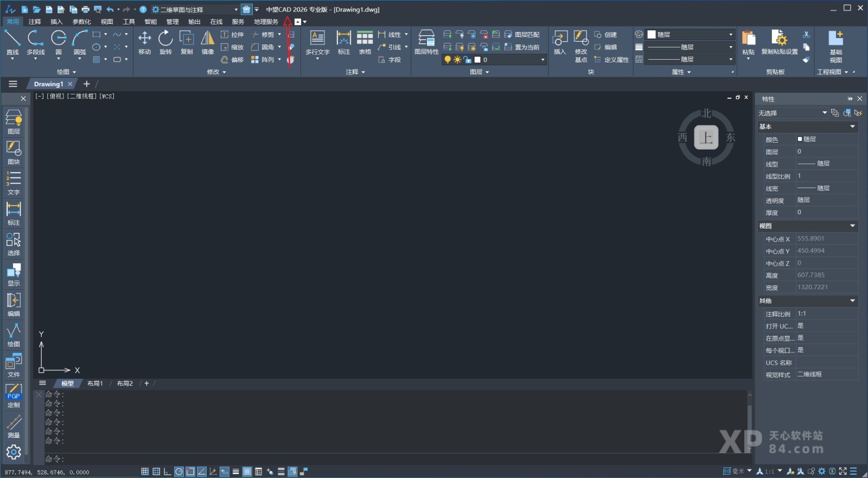Switch to 布局1 layout tab

tap(95, 384)
